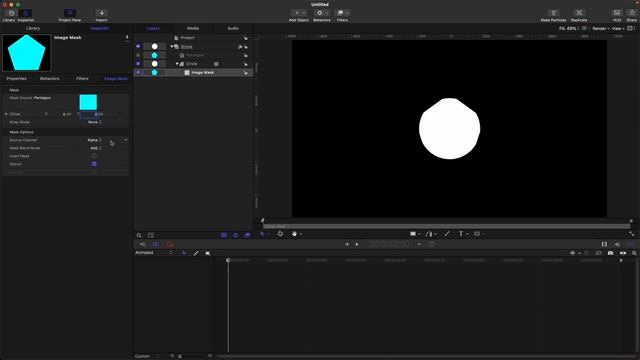The width and height of the screenshot is (640, 360).
Task: Select the Image Mask inspector tab
Action: (x=116, y=78)
